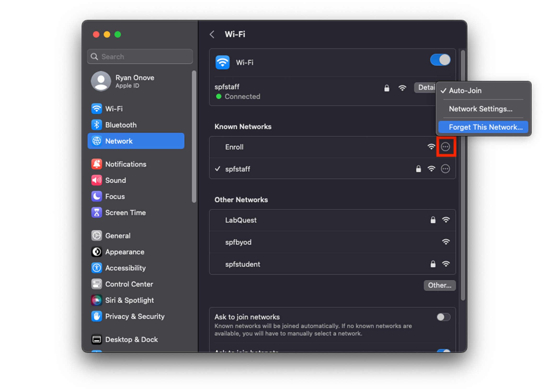The image size is (549, 392).
Task: Open Privacy & Security hand icon
Action: coord(96,316)
